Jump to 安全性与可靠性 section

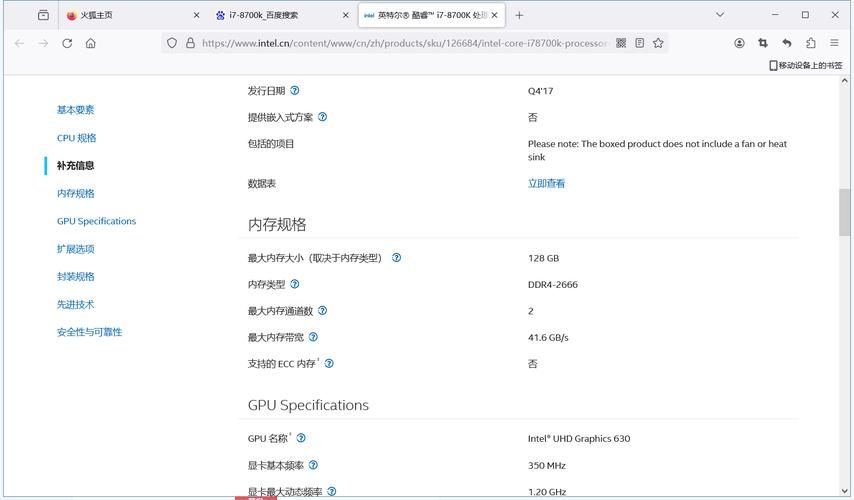click(89, 332)
